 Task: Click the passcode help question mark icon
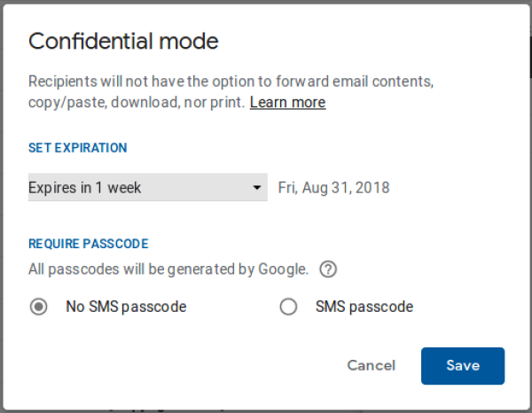point(328,269)
